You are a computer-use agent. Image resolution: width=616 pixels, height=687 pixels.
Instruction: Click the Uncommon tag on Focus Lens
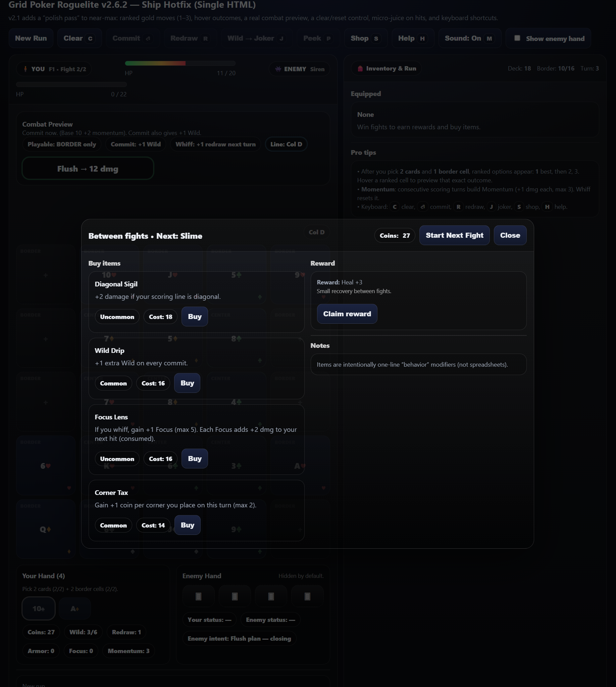(117, 459)
